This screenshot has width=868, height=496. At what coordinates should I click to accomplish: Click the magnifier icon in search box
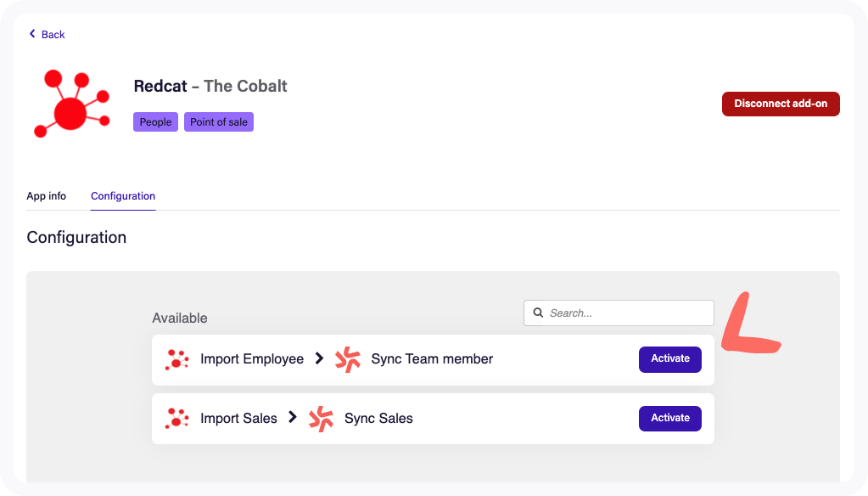pos(538,313)
